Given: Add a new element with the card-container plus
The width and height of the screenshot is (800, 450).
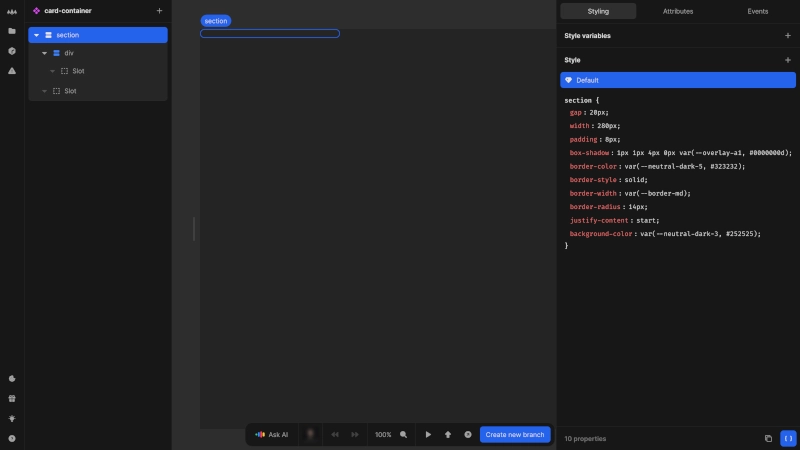Looking at the screenshot, I should [159, 11].
